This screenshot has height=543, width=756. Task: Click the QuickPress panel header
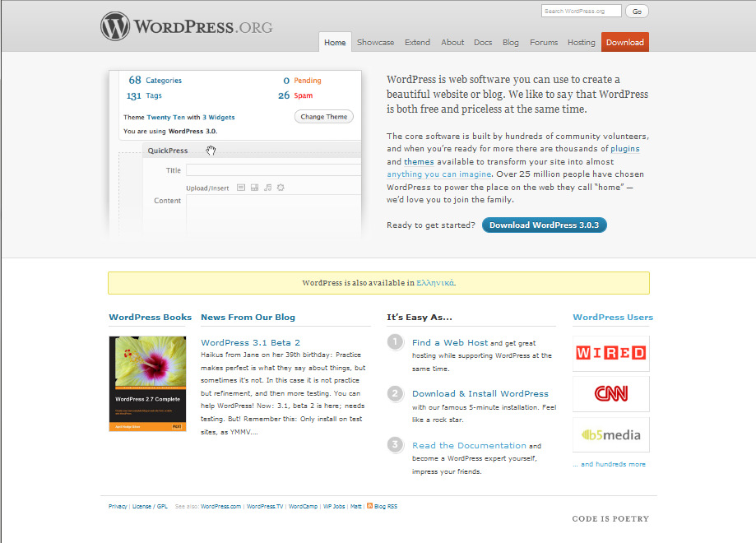click(252, 151)
